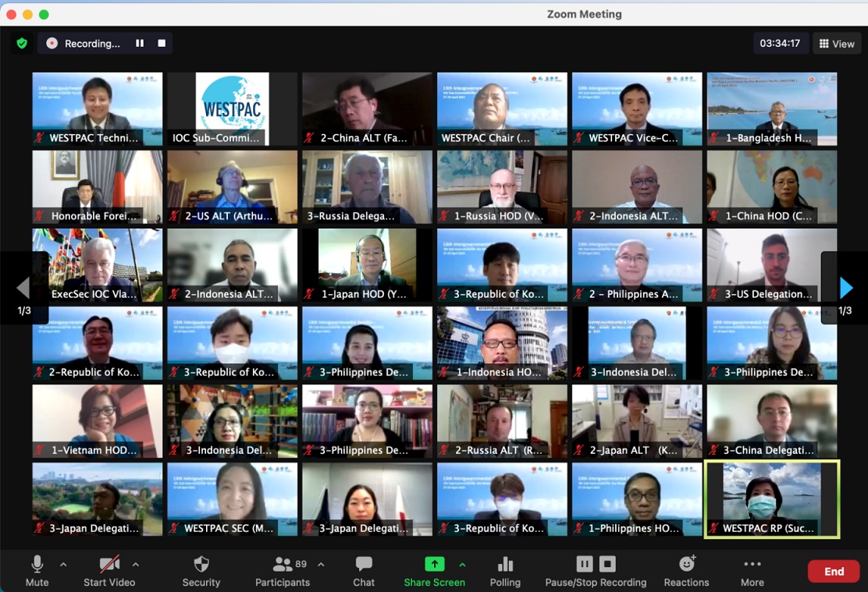This screenshot has width=868, height=592.
Task: Select the 2-Japan ALT video tile
Action: [637, 421]
